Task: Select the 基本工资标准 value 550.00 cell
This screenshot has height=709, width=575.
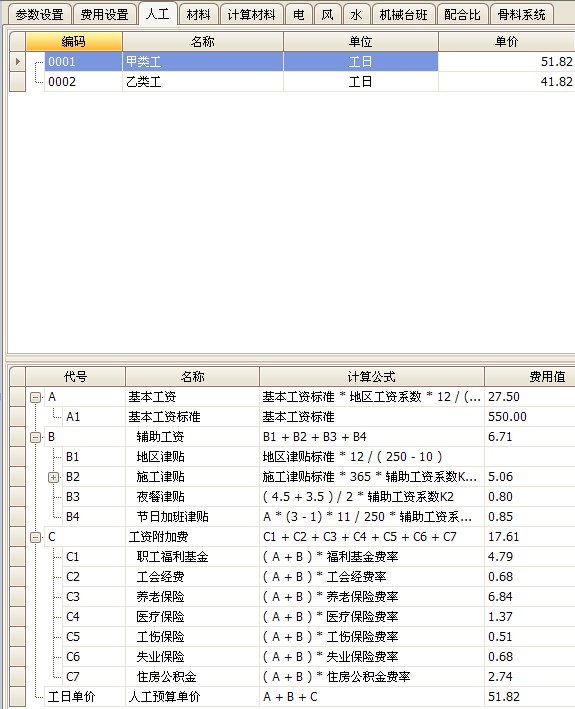Action: tap(529, 416)
